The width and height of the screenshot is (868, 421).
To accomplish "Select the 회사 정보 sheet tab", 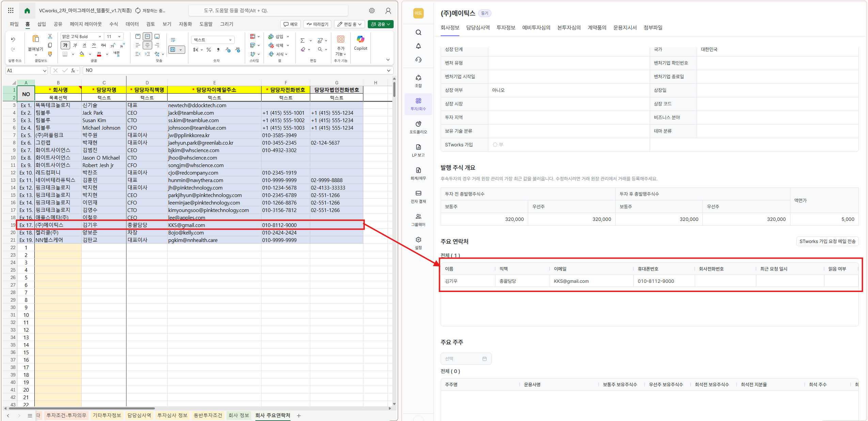I will tap(238, 415).
